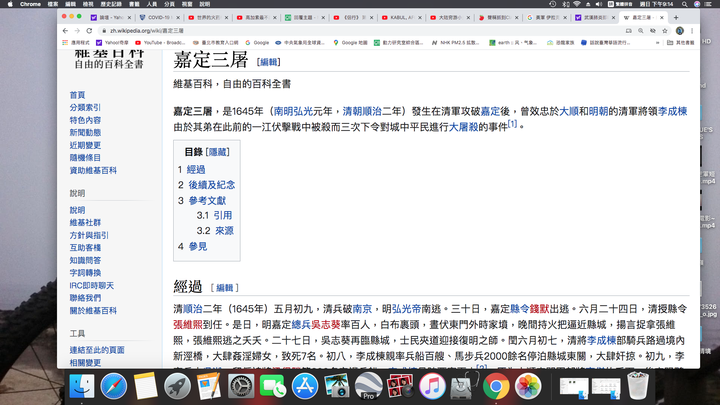The width and height of the screenshot is (720, 405).
Task: Open App Store from the dock
Action: tap(304, 386)
